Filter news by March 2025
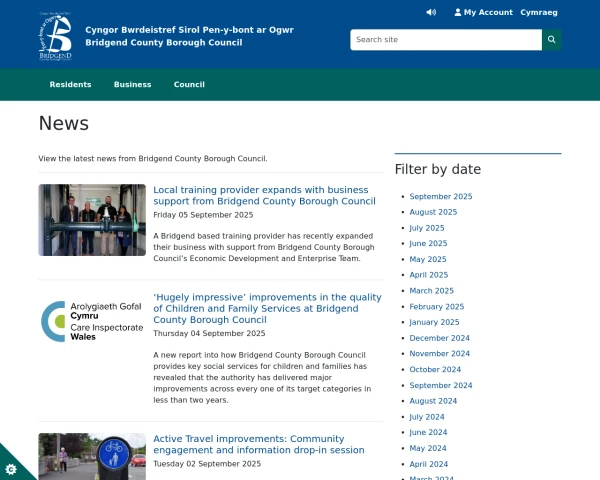 point(431,291)
